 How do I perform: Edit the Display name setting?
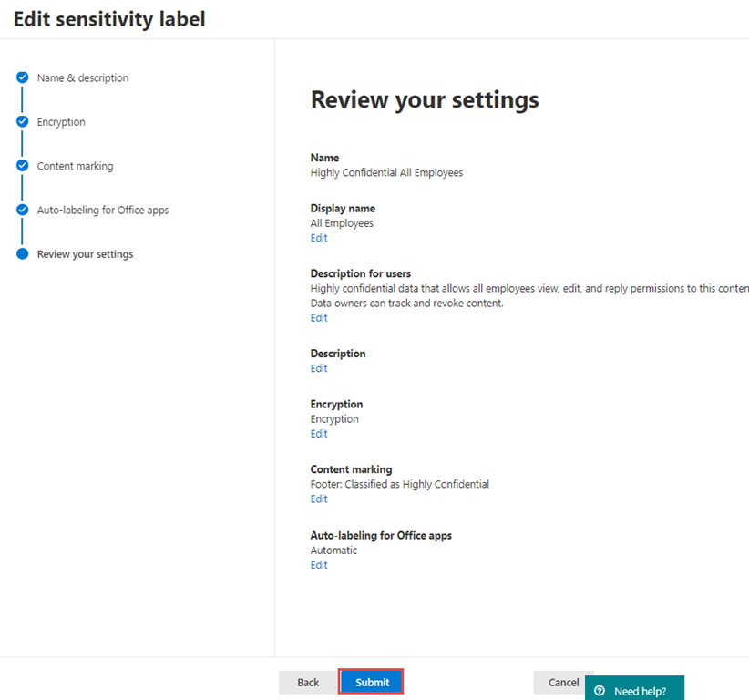[x=319, y=238]
